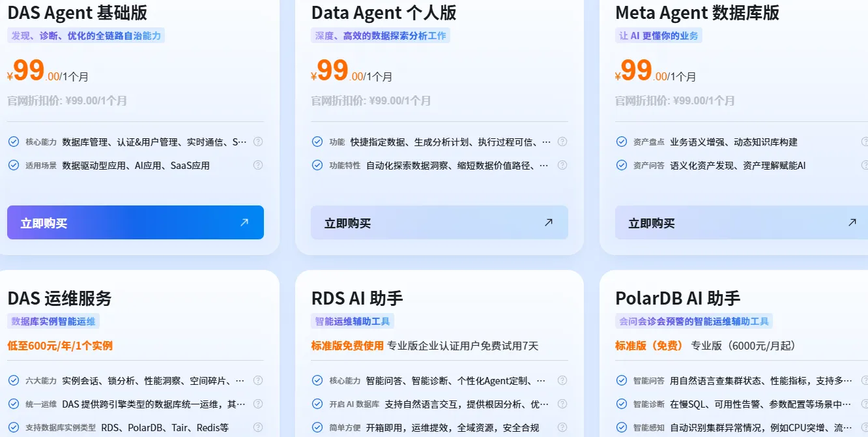Select the 会问会诊会预警的智能运维辅助工具 tag
The image size is (868, 437).
[x=694, y=321]
